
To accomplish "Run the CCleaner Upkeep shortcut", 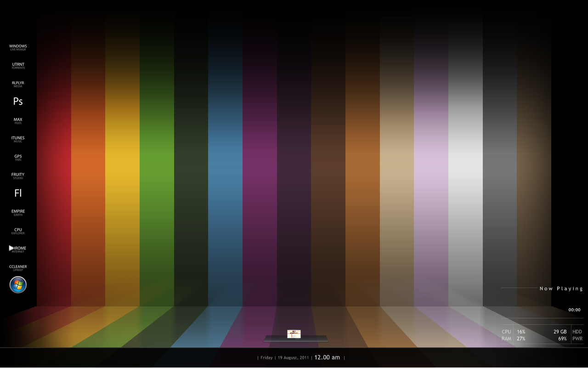I will [x=18, y=268].
